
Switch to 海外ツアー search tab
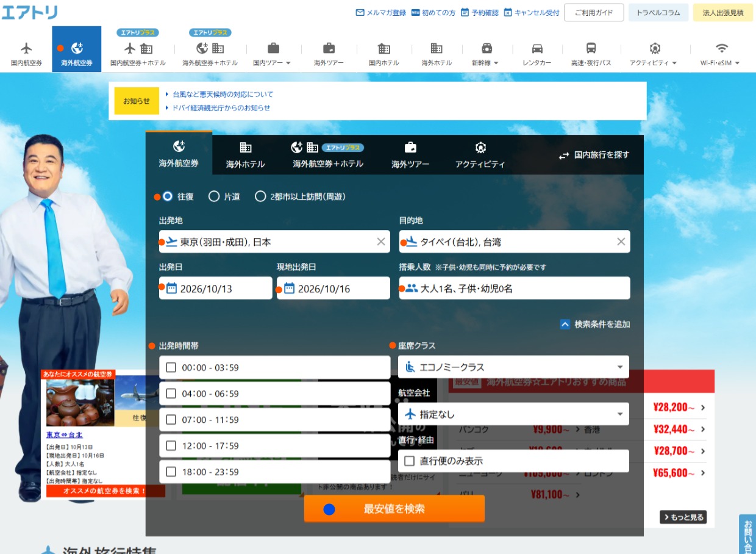click(410, 154)
